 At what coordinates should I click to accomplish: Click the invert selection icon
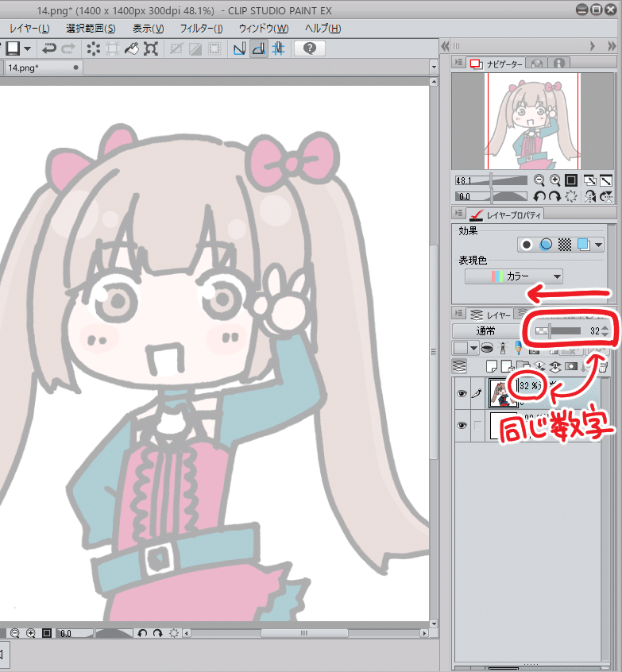pos(195,48)
